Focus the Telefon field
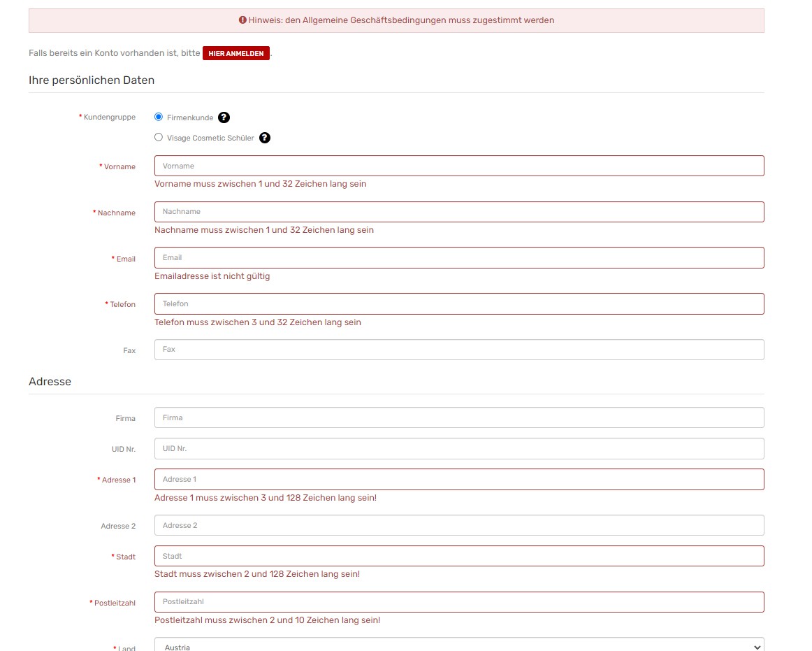This screenshot has width=812, height=651. (x=458, y=303)
